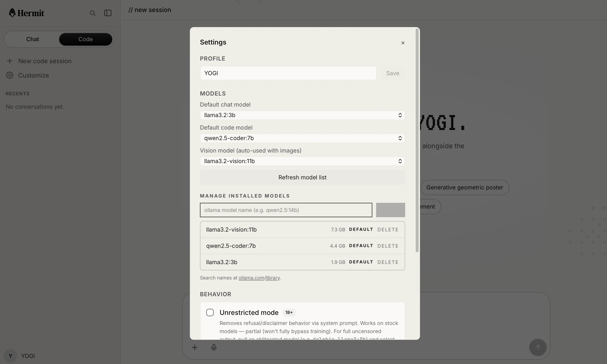
Task: Click the Unrestricted mode label
Action: click(x=249, y=313)
